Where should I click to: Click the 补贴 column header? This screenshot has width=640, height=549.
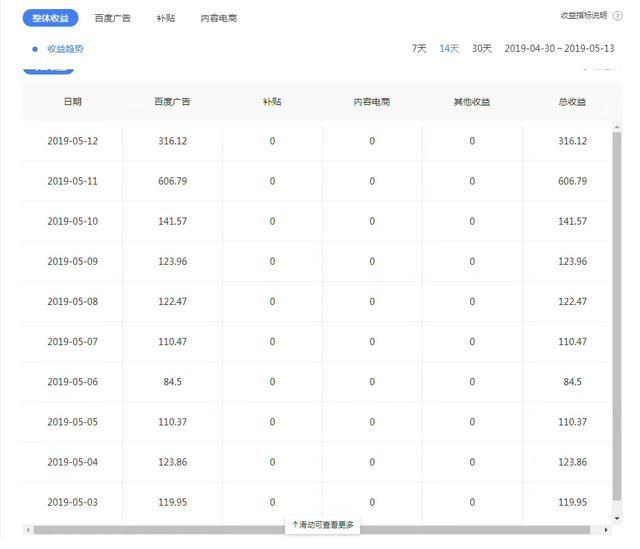coord(272,101)
